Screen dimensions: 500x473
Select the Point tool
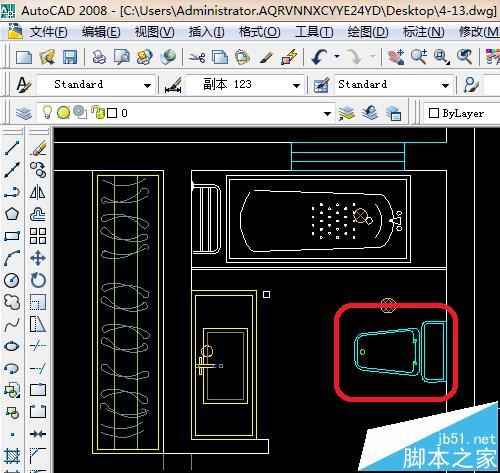pyautogui.click(x=12, y=434)
